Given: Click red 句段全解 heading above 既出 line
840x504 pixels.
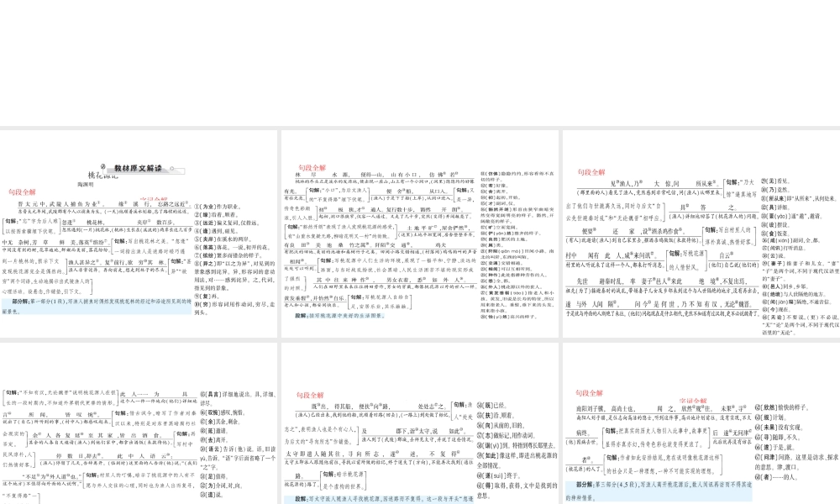Looking at the screenshot, I should coord(310,396).
